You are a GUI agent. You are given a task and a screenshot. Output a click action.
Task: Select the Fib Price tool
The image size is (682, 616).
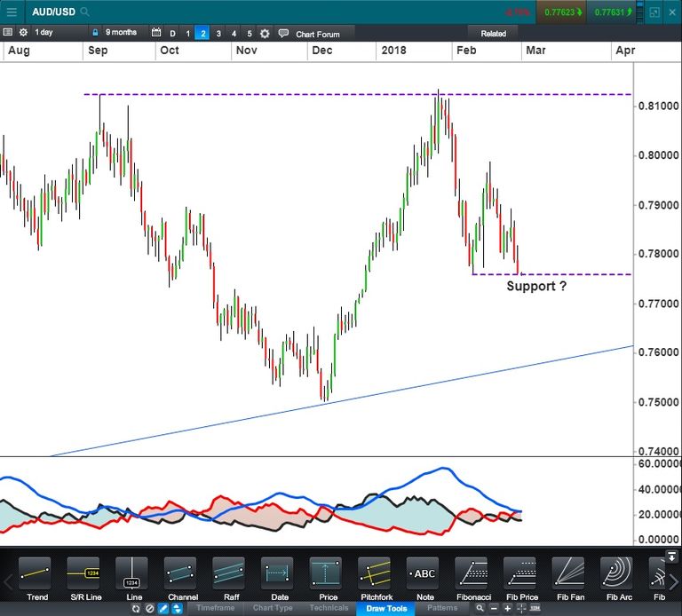click(x=520, y=579)
